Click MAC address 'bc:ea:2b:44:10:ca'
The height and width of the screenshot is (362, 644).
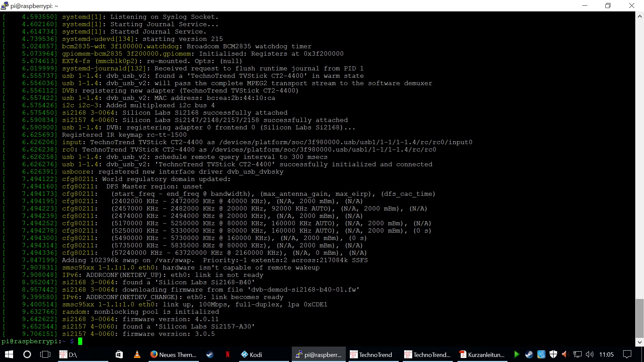(241, 98)
